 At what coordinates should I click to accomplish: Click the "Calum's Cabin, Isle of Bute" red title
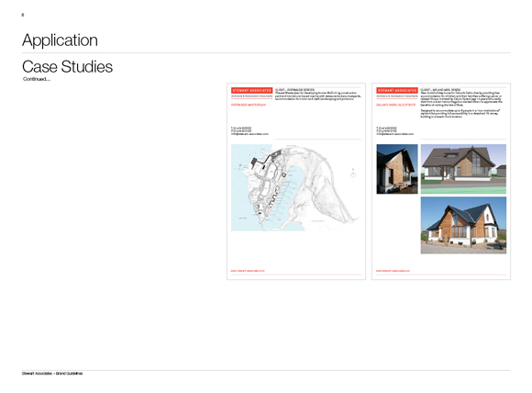tap(395, 105)
